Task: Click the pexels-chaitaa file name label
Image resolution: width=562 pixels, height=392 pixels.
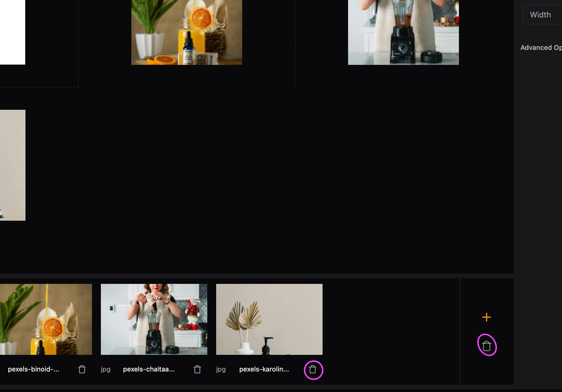Action: tap(149, 369)
